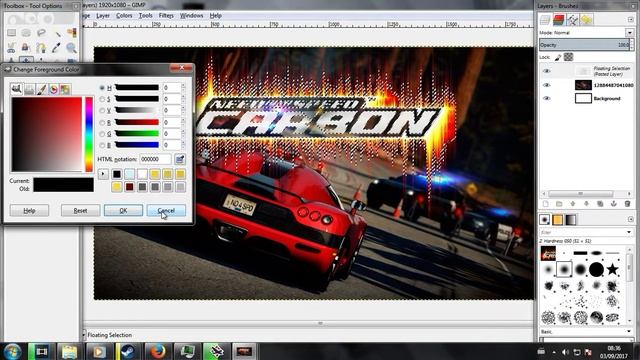
Task: Anchor the floating layer
Action: (613, 204)
